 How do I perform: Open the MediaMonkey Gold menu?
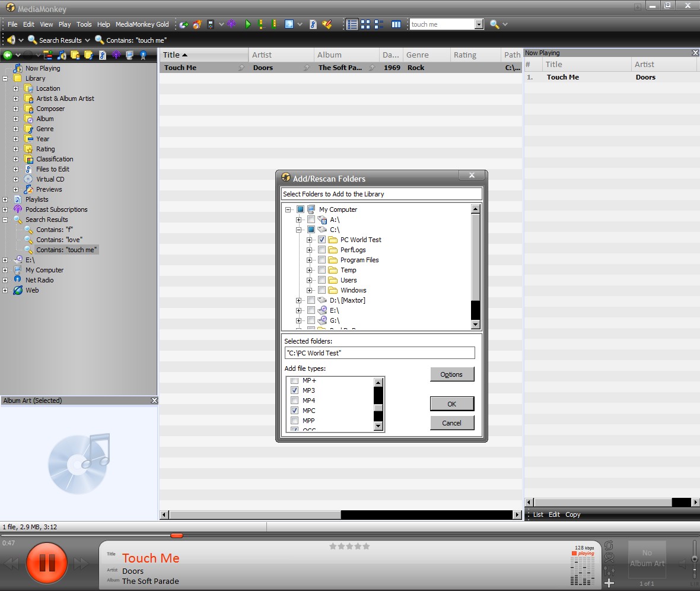point(142,24)
